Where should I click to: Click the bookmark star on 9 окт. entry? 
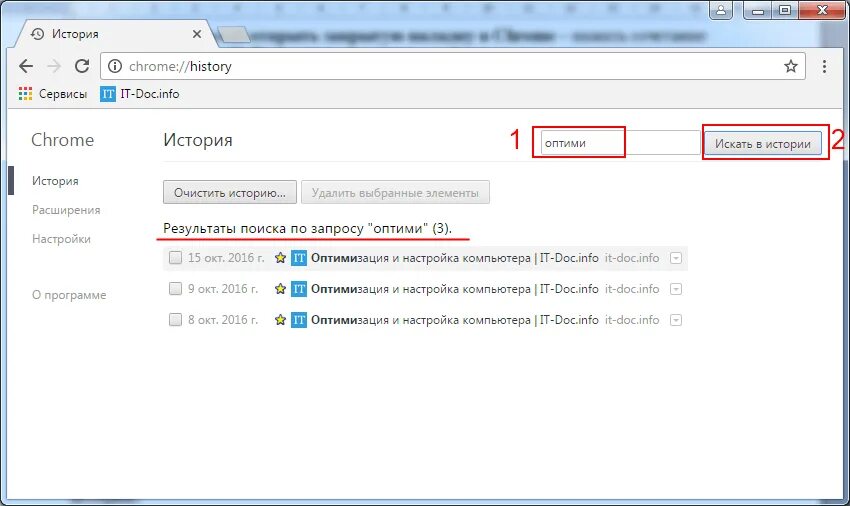coord(280,289)
